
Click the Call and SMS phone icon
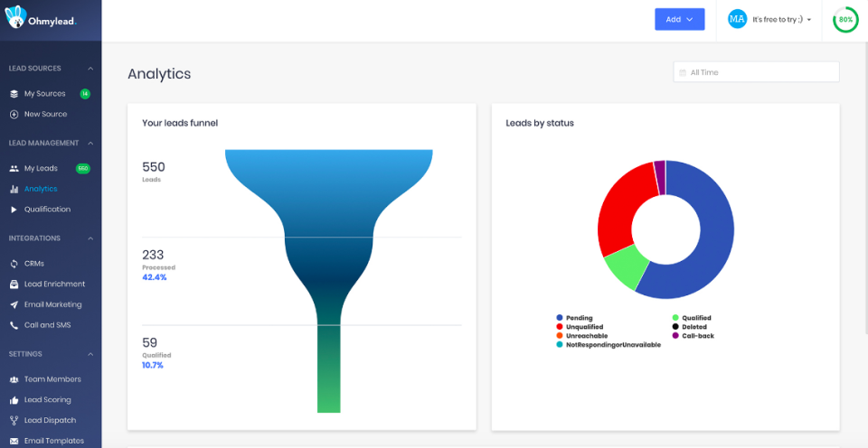[14, 325]
